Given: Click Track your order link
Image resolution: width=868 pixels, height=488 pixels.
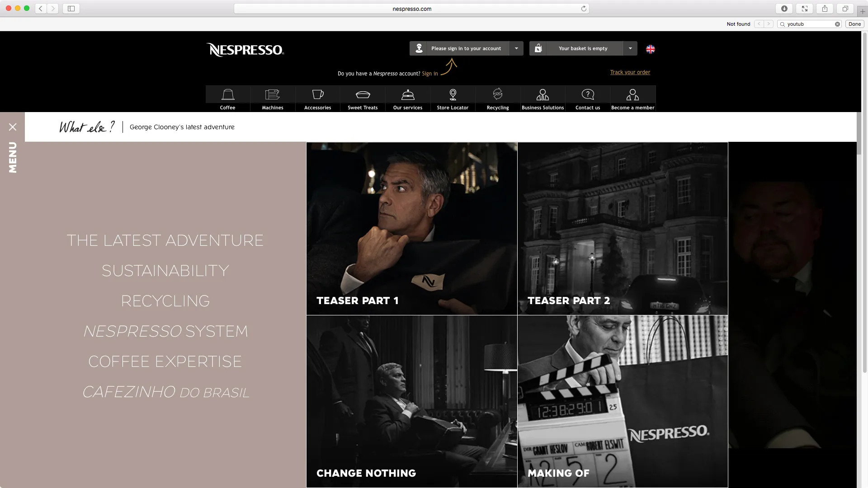Looking at the screenshot, I should click(630, 72).
